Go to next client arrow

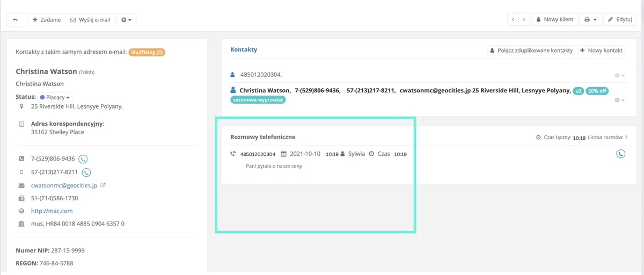click(x=525, y=20)
